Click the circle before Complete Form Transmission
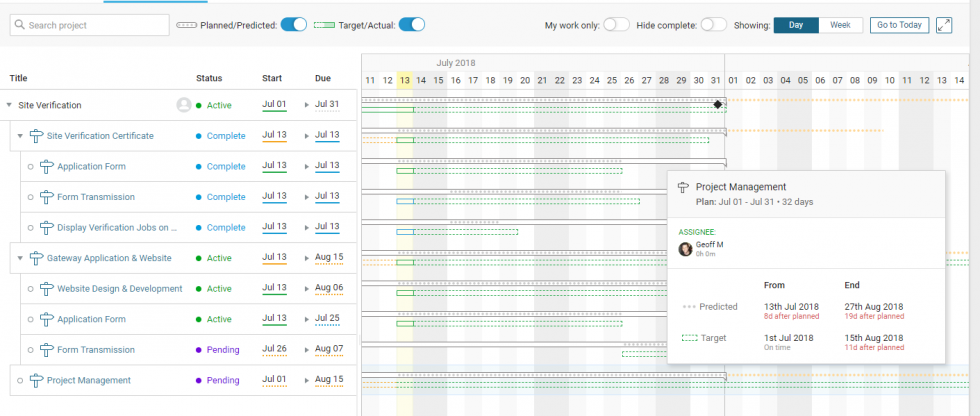The height and width of the screenshot is (416, 980). click(30, 197)
